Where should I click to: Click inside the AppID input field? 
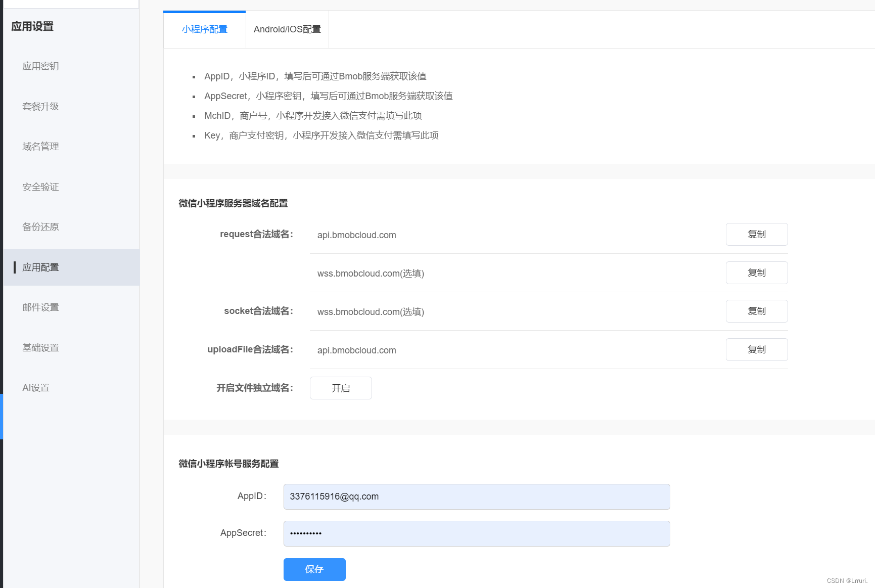(x=476, y=496)
